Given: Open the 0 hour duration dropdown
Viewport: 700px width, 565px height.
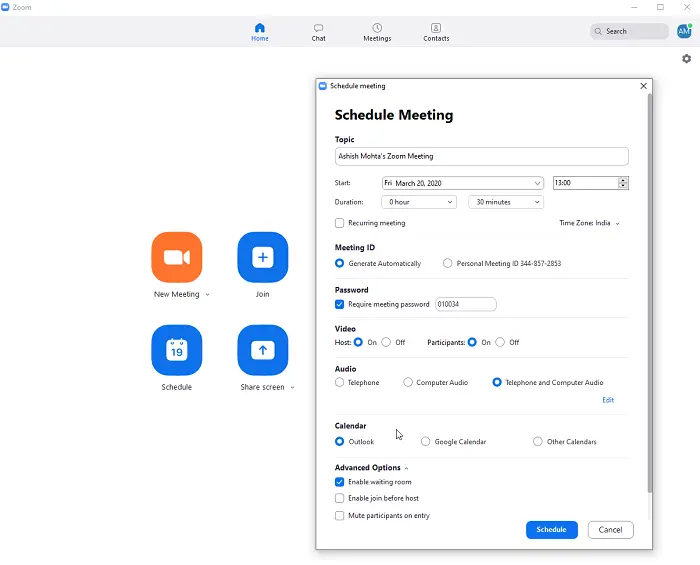Looking at the screenshot, I should pos(419,202).
